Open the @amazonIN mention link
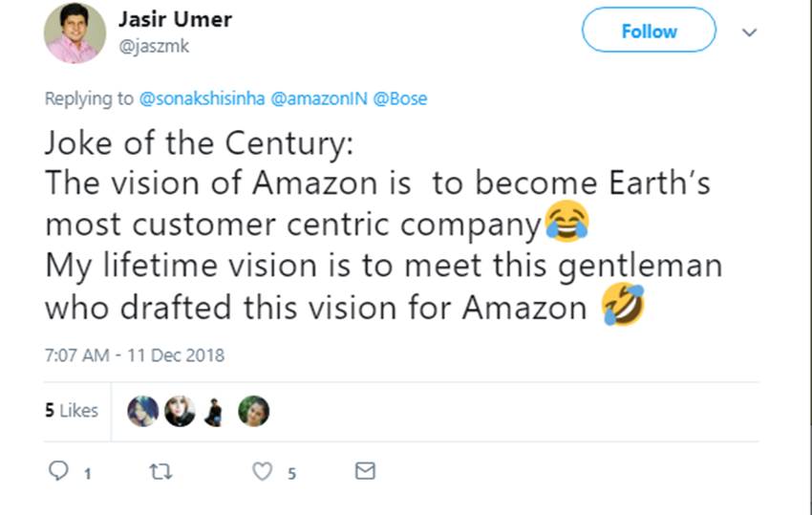This screenshot has width=812, height=515. click(324, 99)
